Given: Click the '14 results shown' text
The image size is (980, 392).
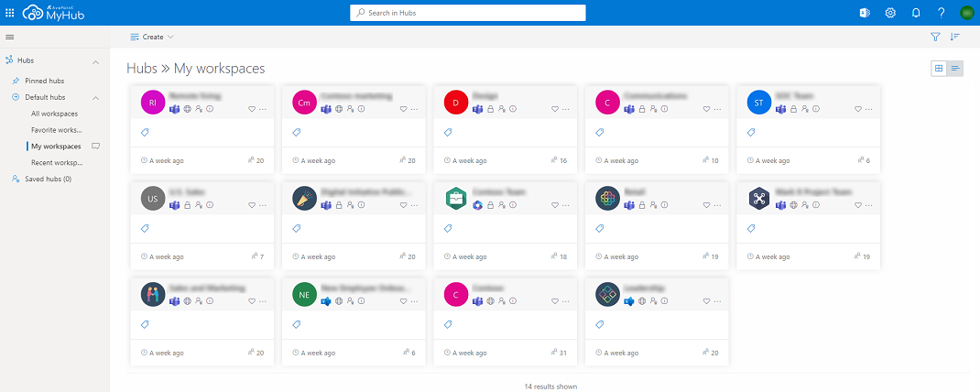Looking at the screenshot, I should (550, 387).
